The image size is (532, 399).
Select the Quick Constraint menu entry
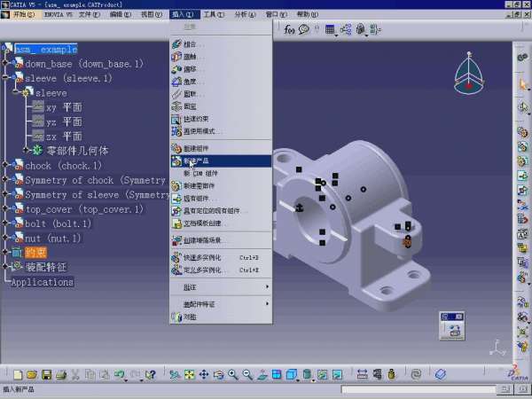coord(221,119)
